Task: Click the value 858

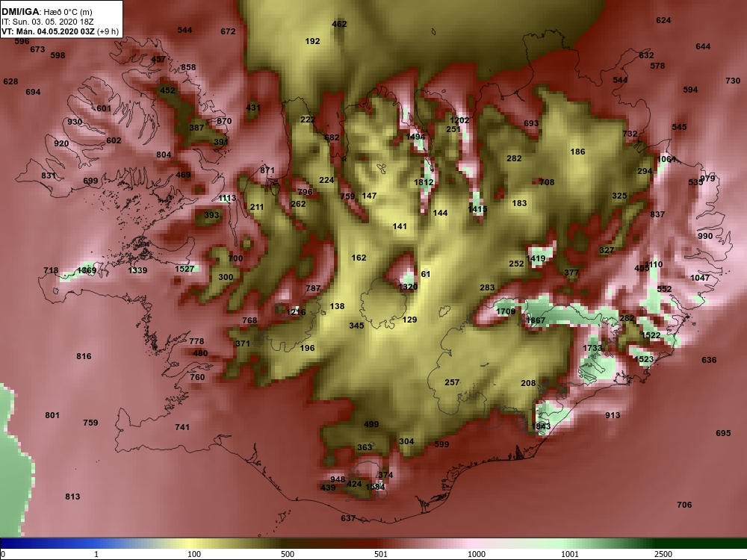Action: pos(188,68)
